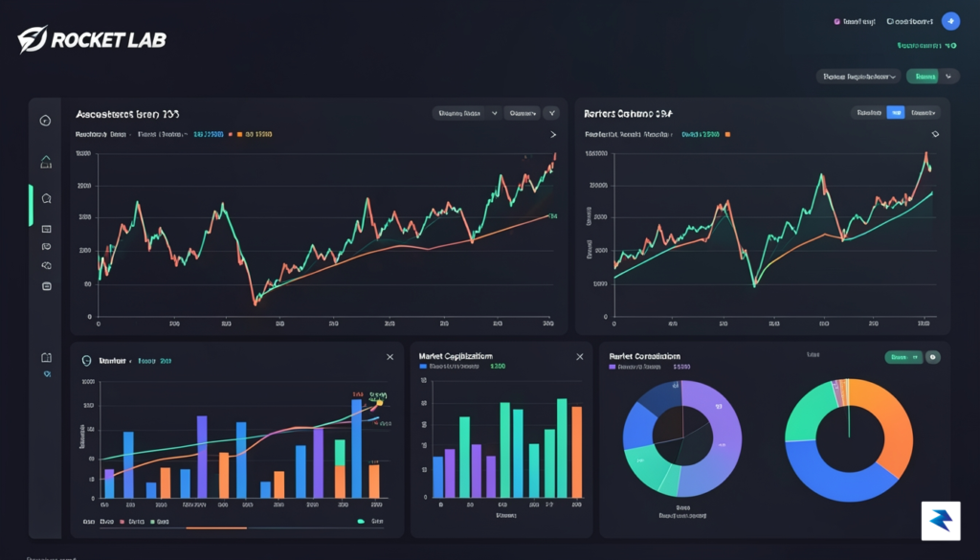Expand the chevron button at left chart header's end
The height and width of the screenshot is (560, 980).
coord(551,113)
